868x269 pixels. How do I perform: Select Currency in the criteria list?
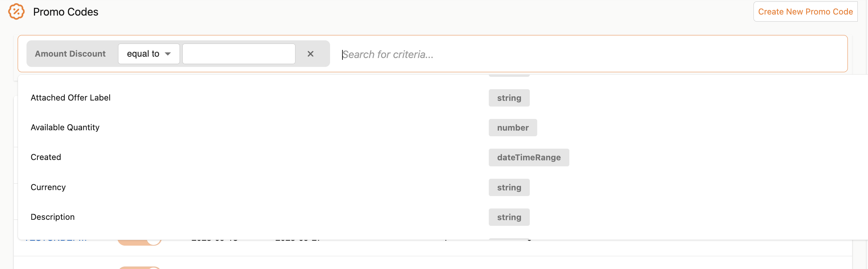[x=48, y=187]
